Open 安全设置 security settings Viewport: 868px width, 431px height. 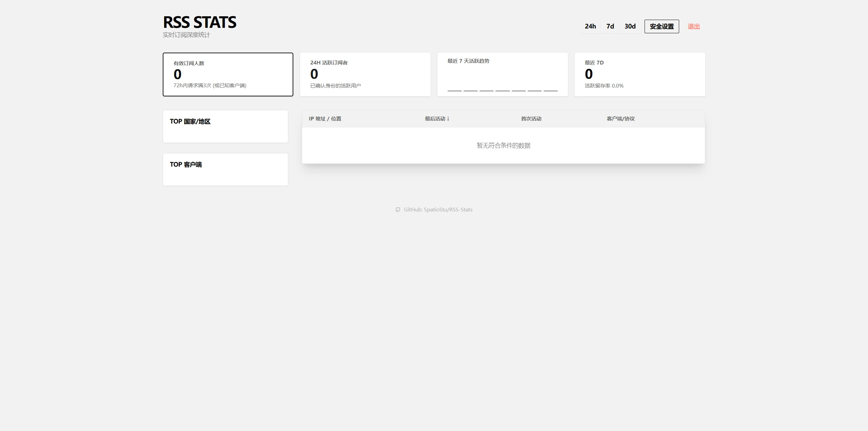pyautogui.click(x=662, y=26)
